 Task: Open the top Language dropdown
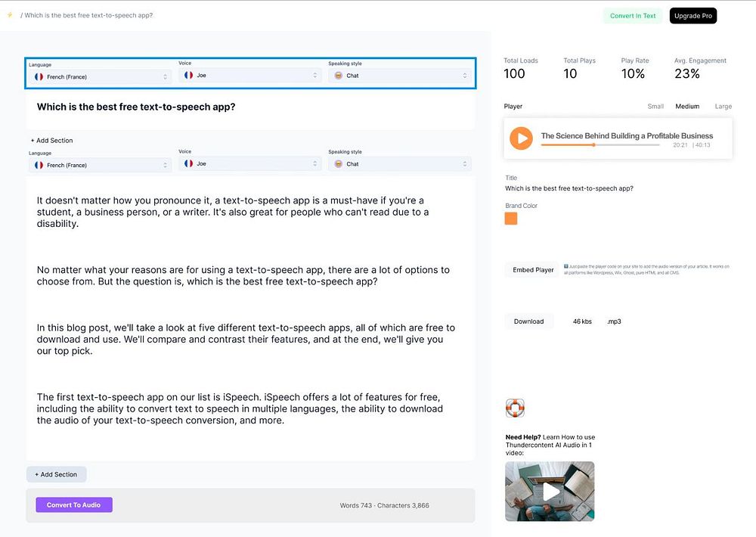[100, 76]
